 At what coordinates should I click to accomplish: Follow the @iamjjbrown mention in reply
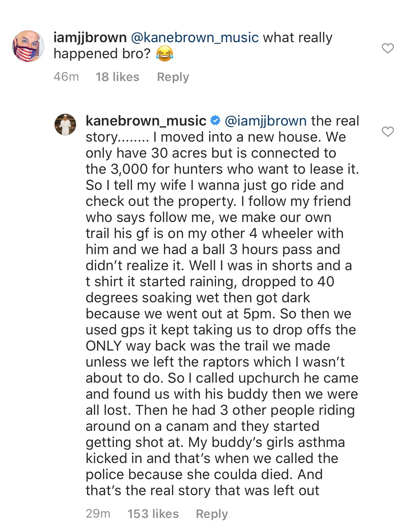(266, 121)
